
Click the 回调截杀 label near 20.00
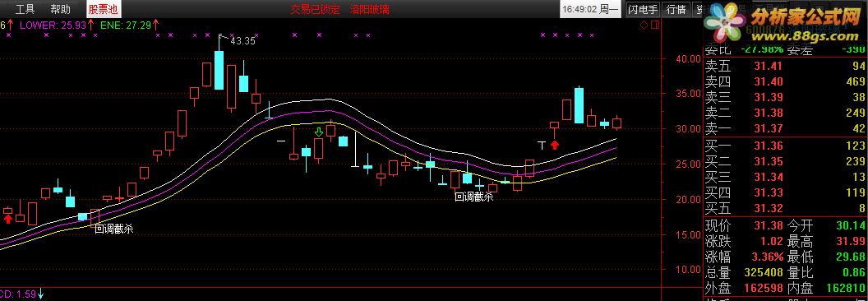pos(473,197)
